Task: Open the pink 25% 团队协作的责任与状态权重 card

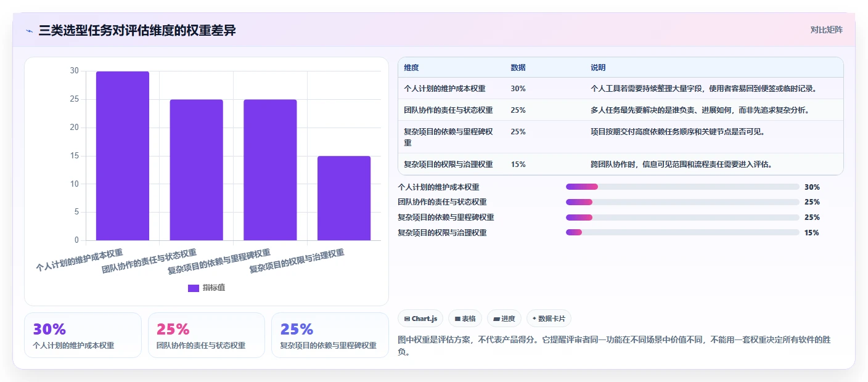Action: coord(207,335)
